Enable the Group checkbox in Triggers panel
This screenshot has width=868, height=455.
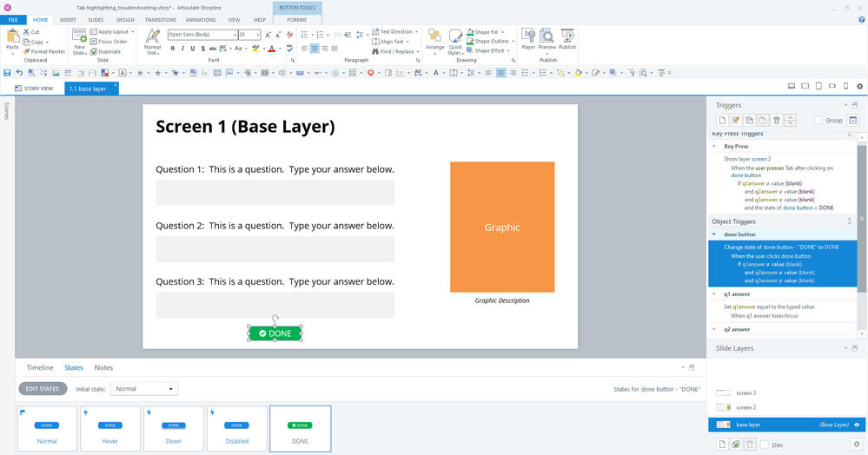coord(818,121)
